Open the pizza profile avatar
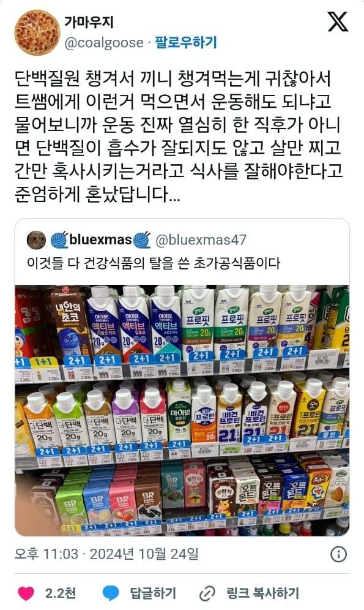 pos(37,32)
